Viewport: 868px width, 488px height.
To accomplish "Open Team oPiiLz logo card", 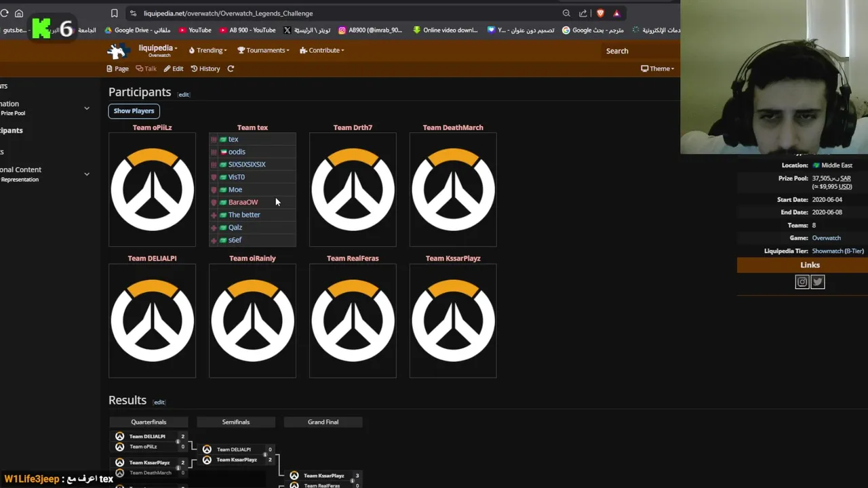I will coord(152,189).
